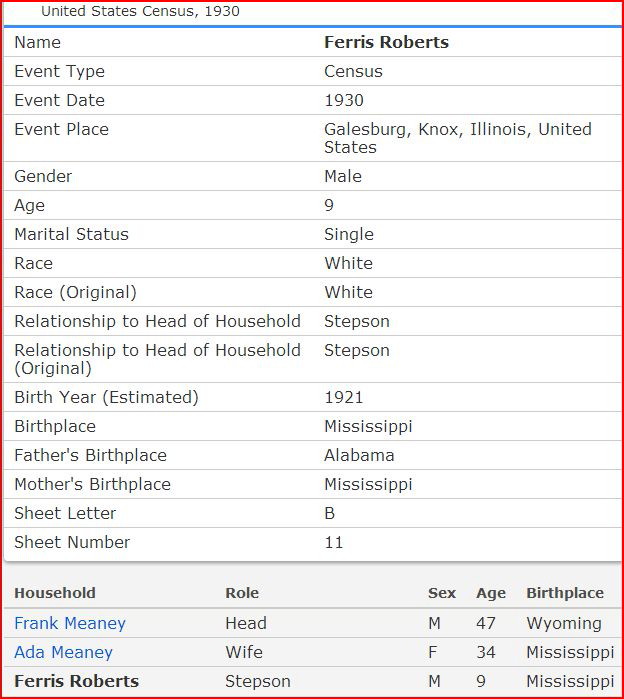
Task: Select the bold Ferris Roberts name value at top
Action: click(386, 42)
